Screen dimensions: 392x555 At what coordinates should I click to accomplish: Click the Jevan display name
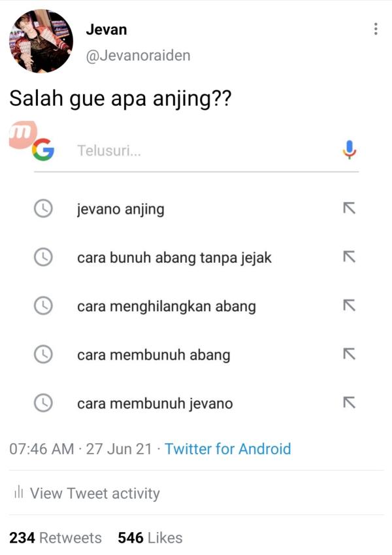pyautogui.click(x=106, y=29)
